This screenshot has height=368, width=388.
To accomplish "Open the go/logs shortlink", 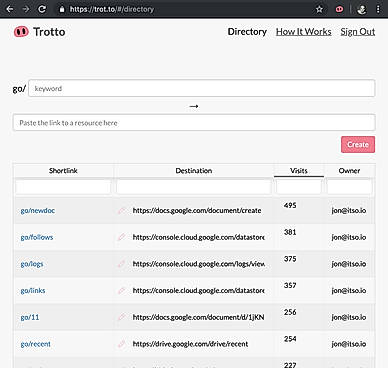I will click(32, 264).
